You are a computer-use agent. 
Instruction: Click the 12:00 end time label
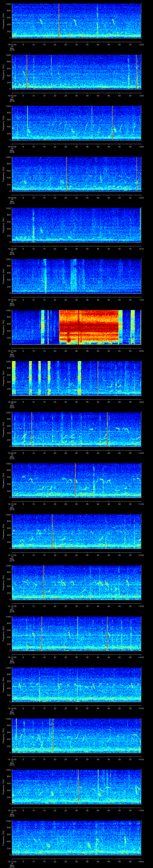tap(141, 555)
